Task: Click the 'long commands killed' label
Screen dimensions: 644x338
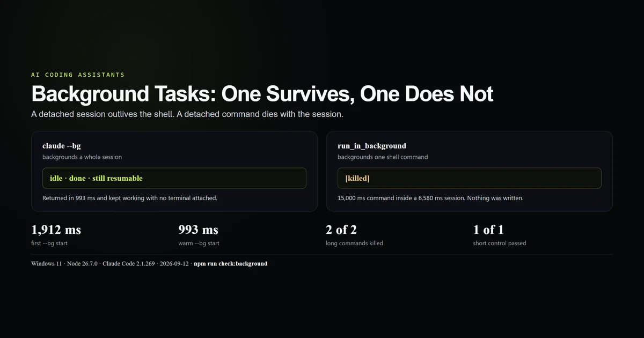Action: tap(354, 243)
